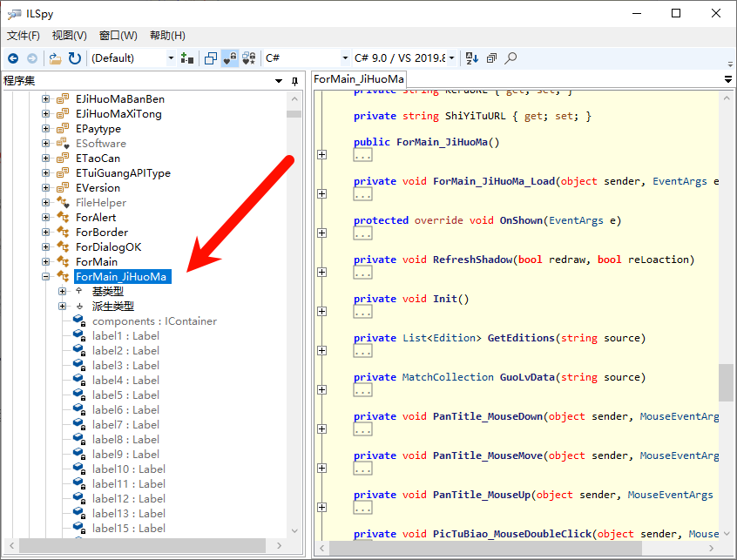Unfold the Init() method body
Screen dimensions: 737x560
[322, 311]
